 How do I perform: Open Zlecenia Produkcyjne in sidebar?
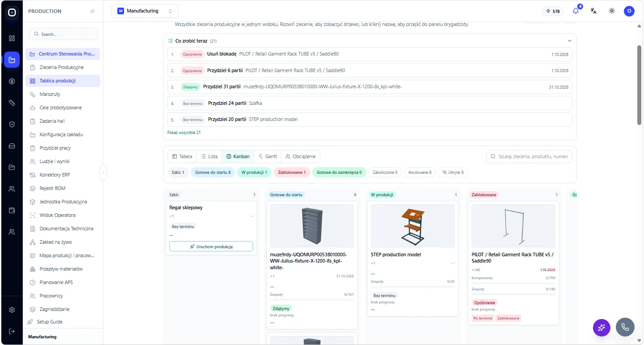pos(63,67)
